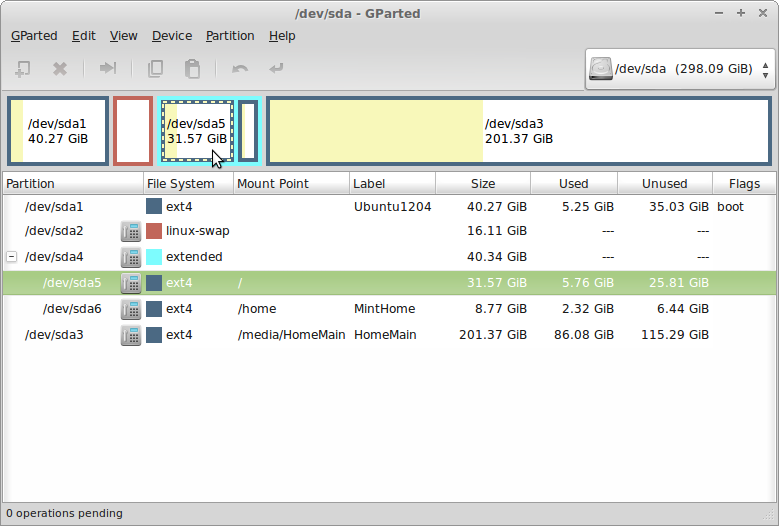The image size is (779, 526).
Task: Click the Paste partition toolbar icon
Action: point(192,69)
